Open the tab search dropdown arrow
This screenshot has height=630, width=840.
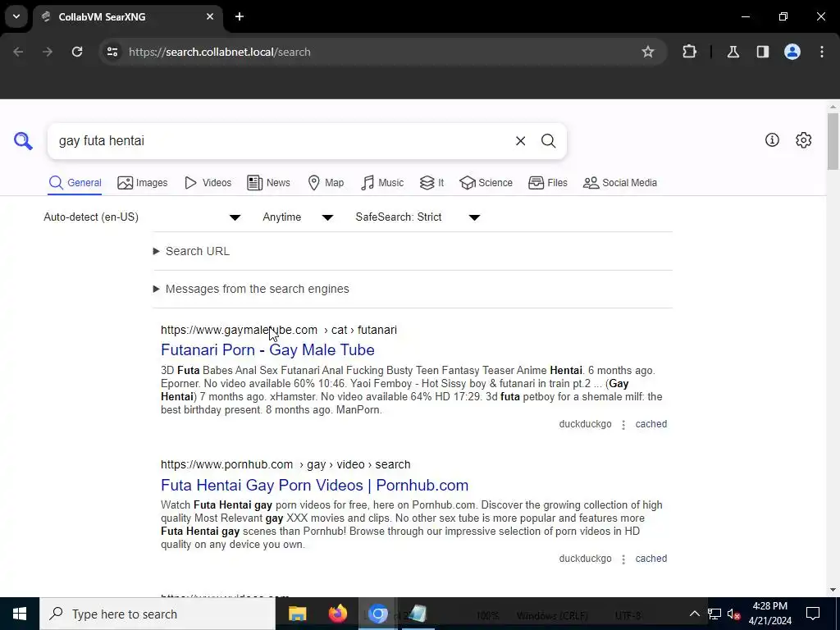(x=16, y=16)
